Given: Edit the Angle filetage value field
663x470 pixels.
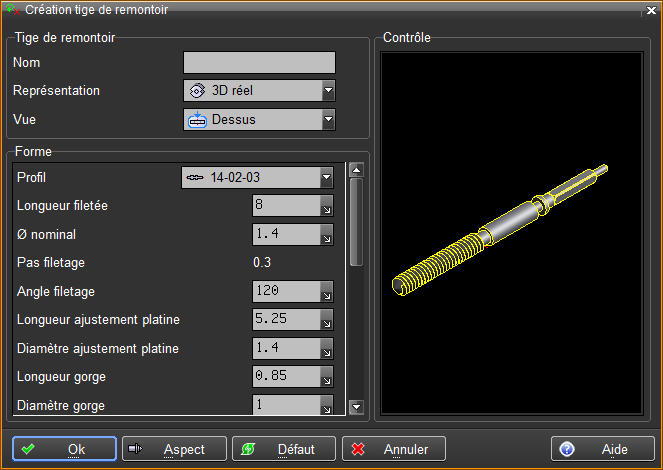Looking at the screenshot, I should click(x=287, y=291).
